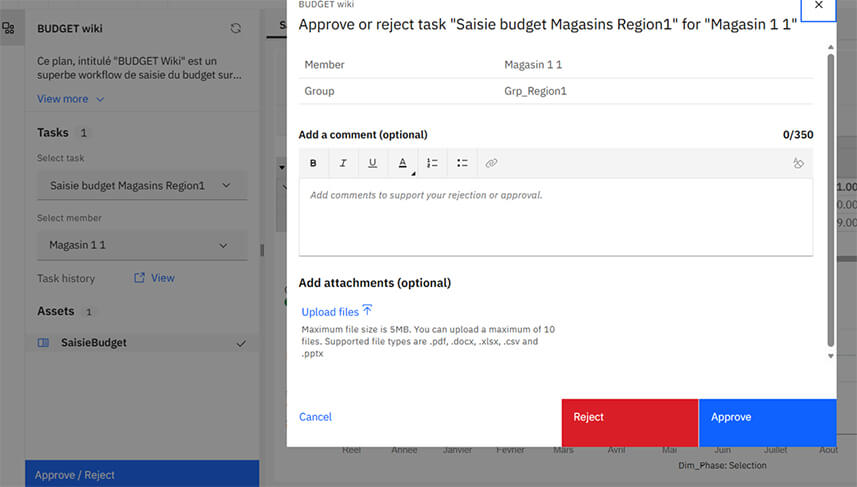Open Task history View link
The height and width of the screenshot is (487, 857).
155,278
